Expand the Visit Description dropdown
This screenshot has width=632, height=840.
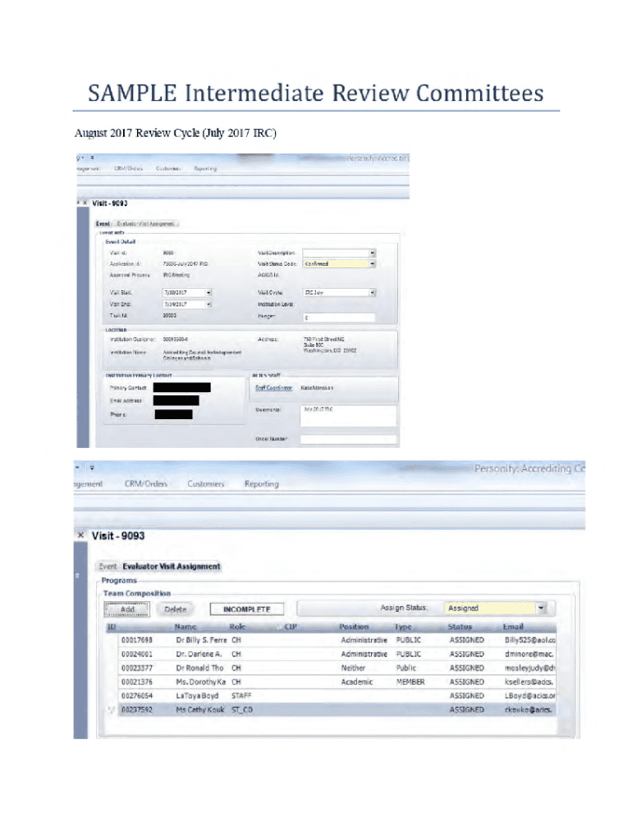click(x=372, y=253)
